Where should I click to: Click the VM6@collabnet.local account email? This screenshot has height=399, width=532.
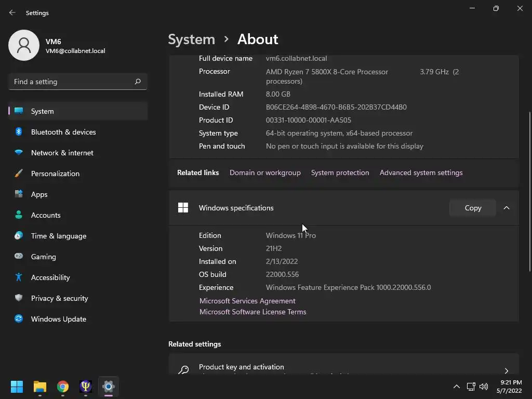point(75,50)
